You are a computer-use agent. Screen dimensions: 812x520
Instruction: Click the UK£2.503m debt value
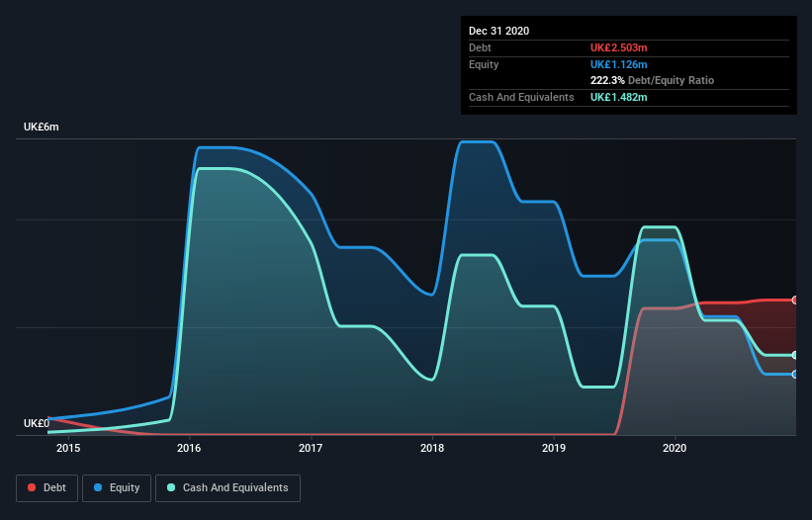pyautogui.click(x=619, y=47)
